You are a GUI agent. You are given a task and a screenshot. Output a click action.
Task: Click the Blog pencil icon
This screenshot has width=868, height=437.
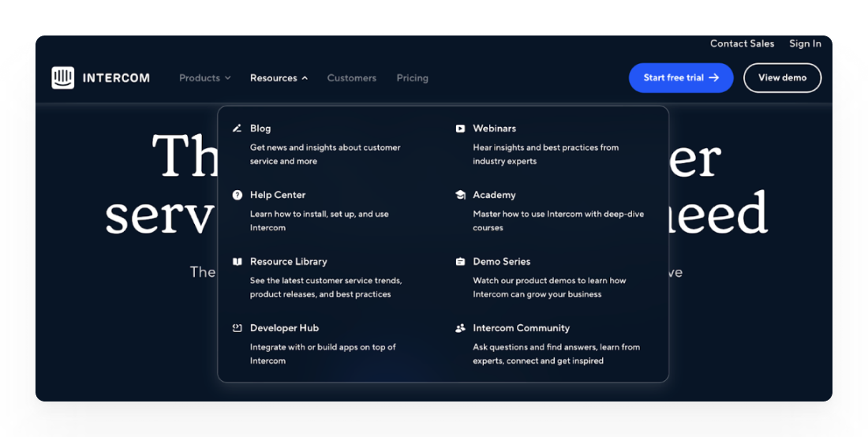[237, 129]
